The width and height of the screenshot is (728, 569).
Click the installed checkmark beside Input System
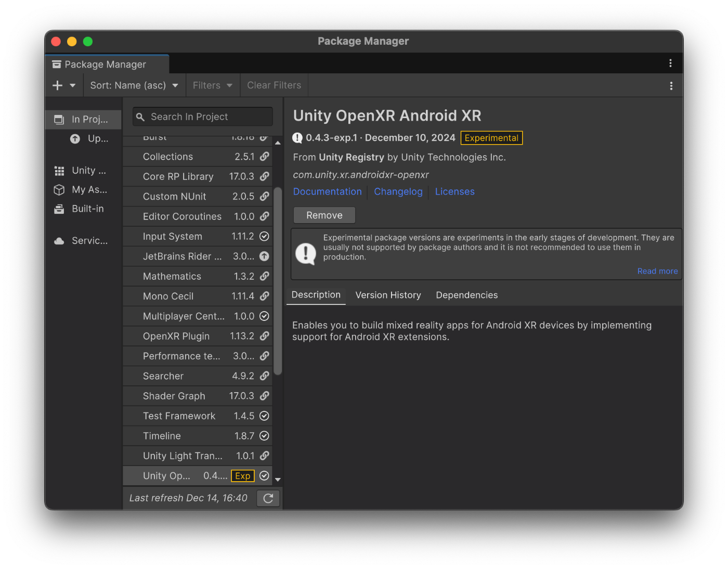(x=264, y=236)
